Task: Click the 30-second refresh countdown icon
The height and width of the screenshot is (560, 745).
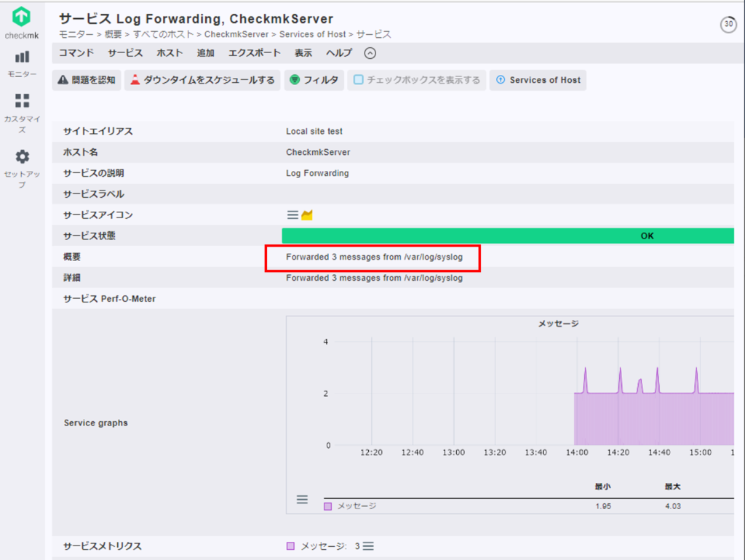Action: pos(728,24)
